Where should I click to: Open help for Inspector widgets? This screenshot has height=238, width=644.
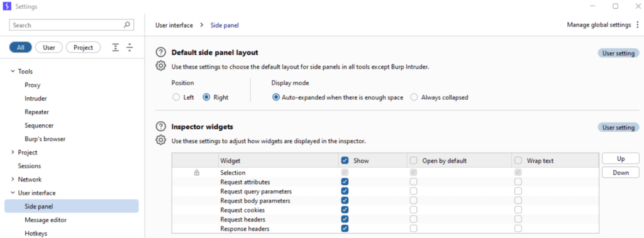[160, 127]
